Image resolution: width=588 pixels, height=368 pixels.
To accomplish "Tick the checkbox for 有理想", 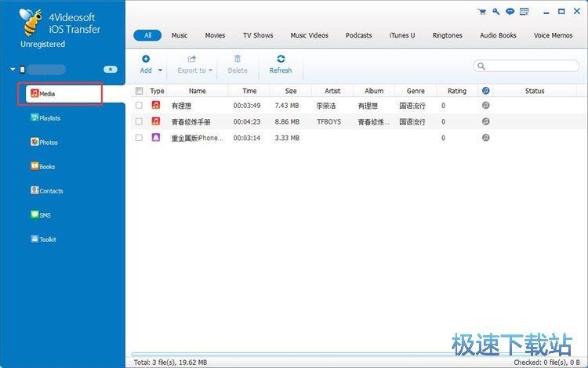I will click(139, 105).
